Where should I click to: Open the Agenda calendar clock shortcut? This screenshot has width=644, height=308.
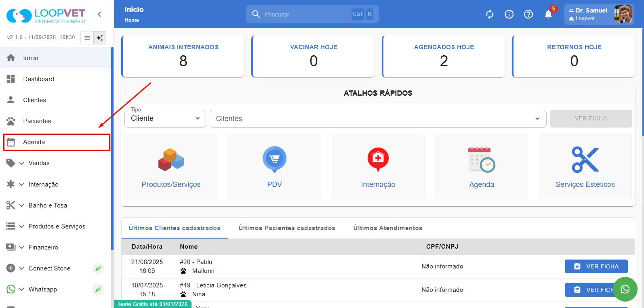[482, 167]
